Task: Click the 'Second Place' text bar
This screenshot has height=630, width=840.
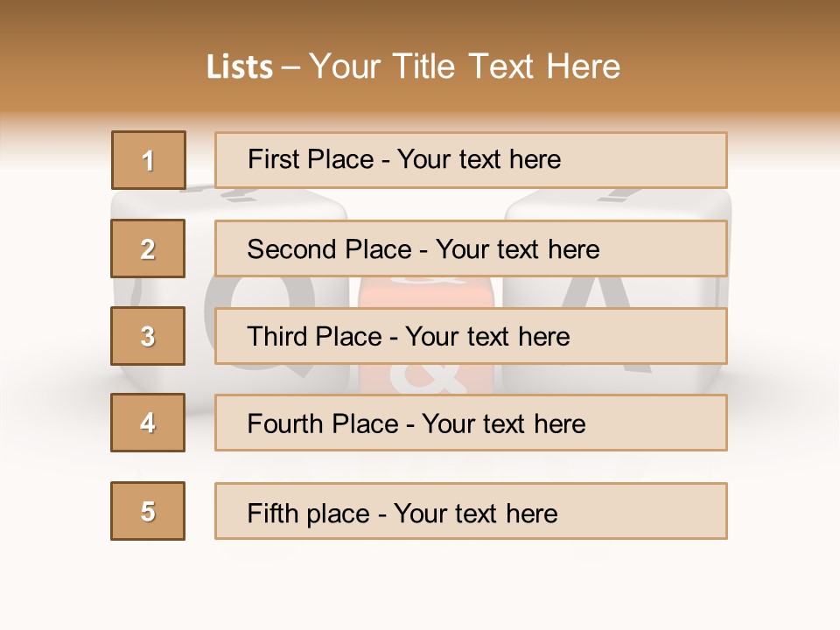Action: point(471,248)
